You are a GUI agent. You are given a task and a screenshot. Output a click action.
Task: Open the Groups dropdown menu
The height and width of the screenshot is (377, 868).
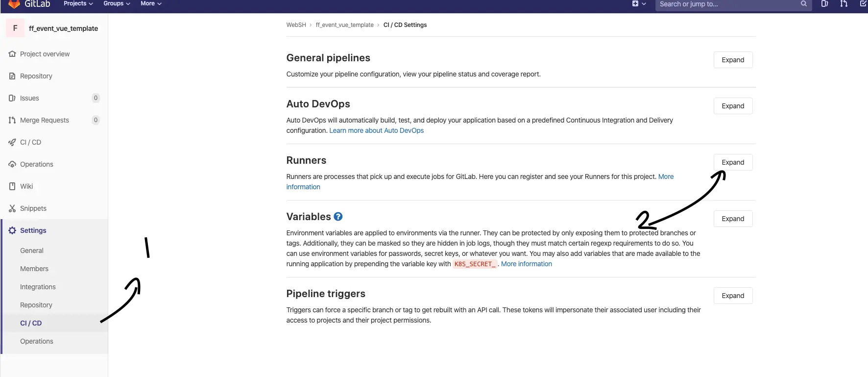click(x=117, y=4)
